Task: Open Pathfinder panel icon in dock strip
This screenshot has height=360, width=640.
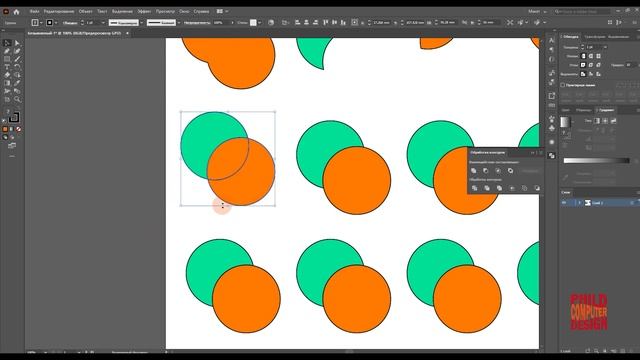Action: 551,156
